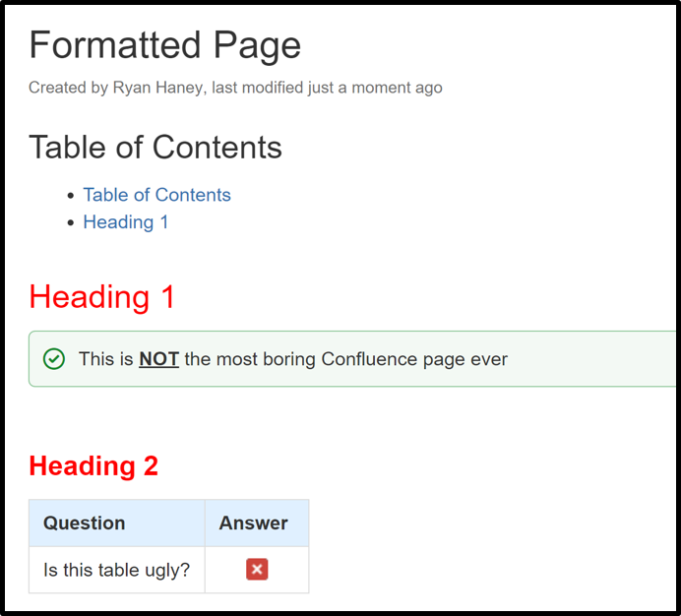
Task: Select the Question column header
Action: 85,524
